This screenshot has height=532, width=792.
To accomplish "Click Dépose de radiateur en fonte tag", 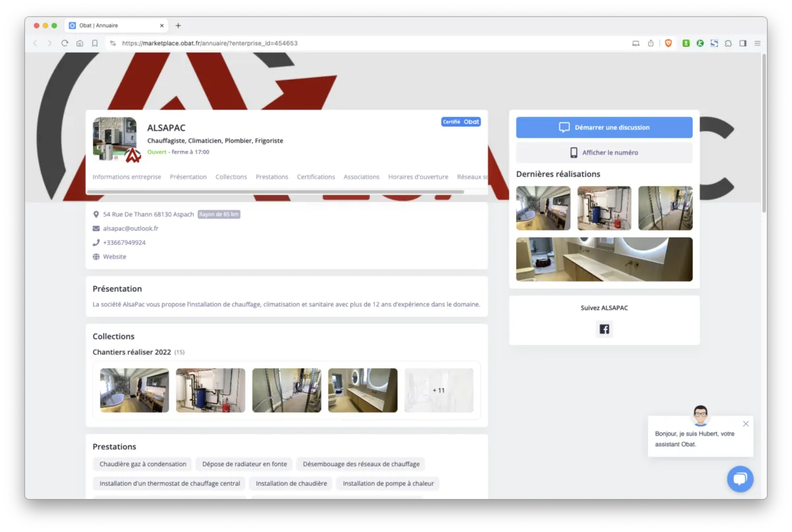I will 245,464.
